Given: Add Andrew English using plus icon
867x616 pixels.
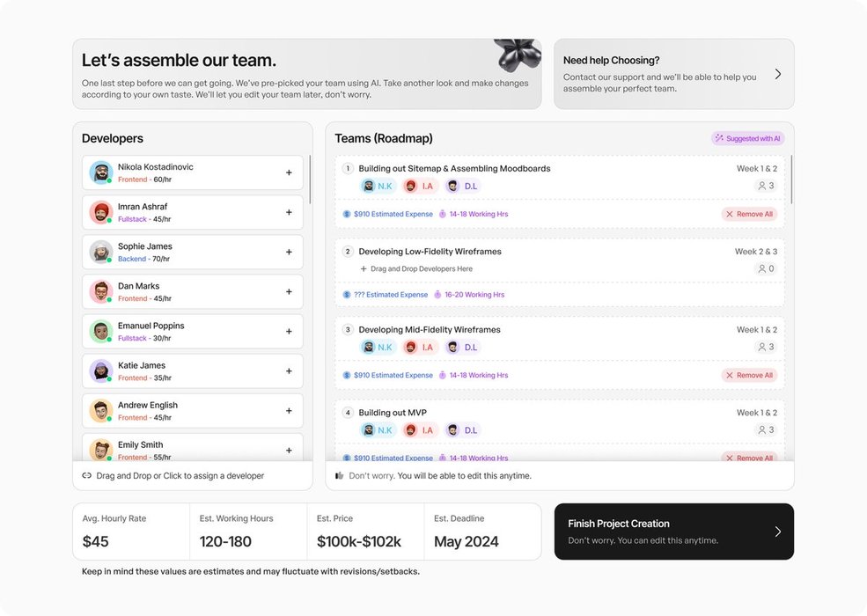Looking at the screenshot, I should (x=289, y=411).
